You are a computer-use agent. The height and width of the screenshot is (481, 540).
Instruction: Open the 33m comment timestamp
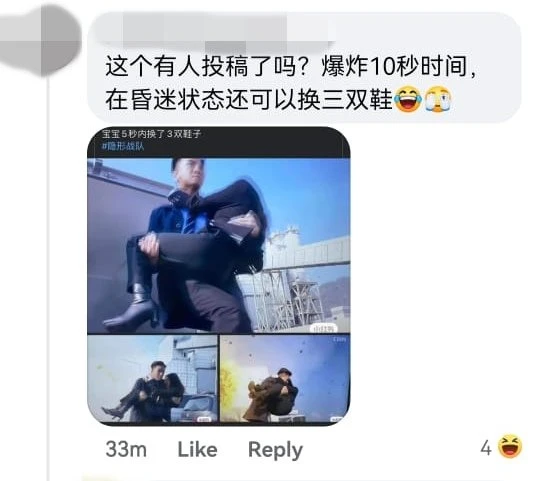(x=126, y=450)
